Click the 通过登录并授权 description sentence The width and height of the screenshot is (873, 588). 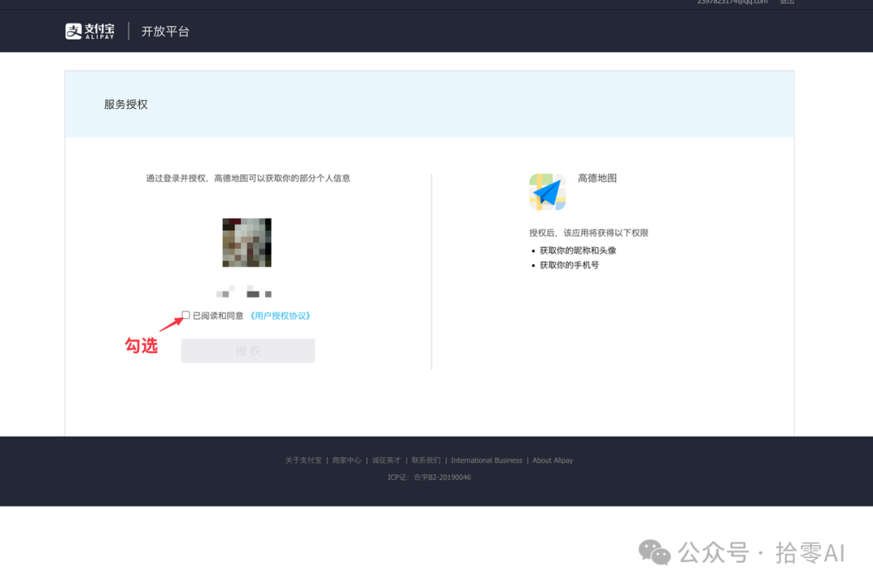tap(248, 178)
